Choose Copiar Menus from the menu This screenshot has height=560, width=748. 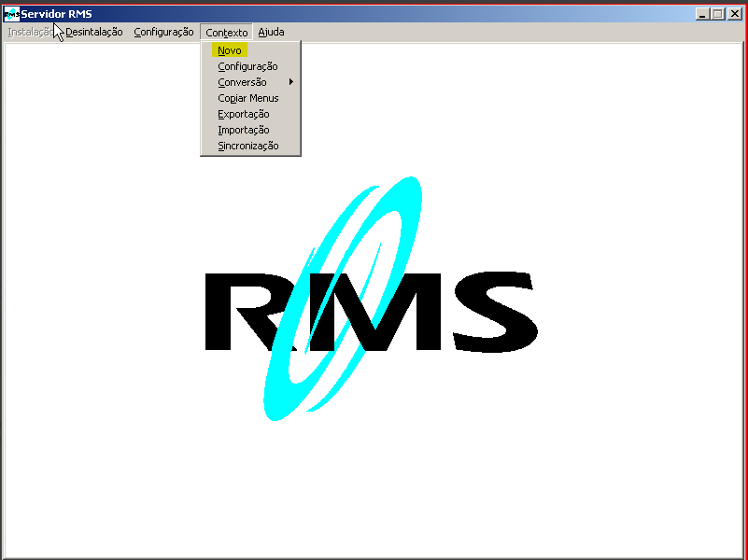tap(247, 98)
